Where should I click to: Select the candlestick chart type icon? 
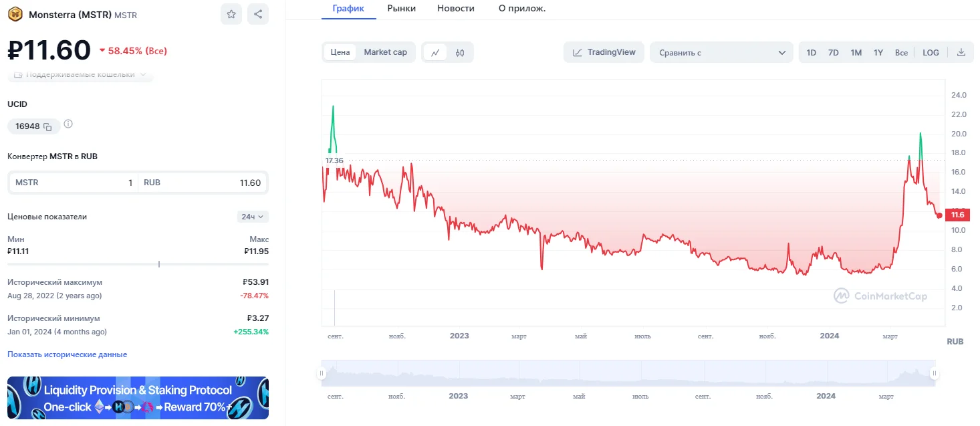460,52
